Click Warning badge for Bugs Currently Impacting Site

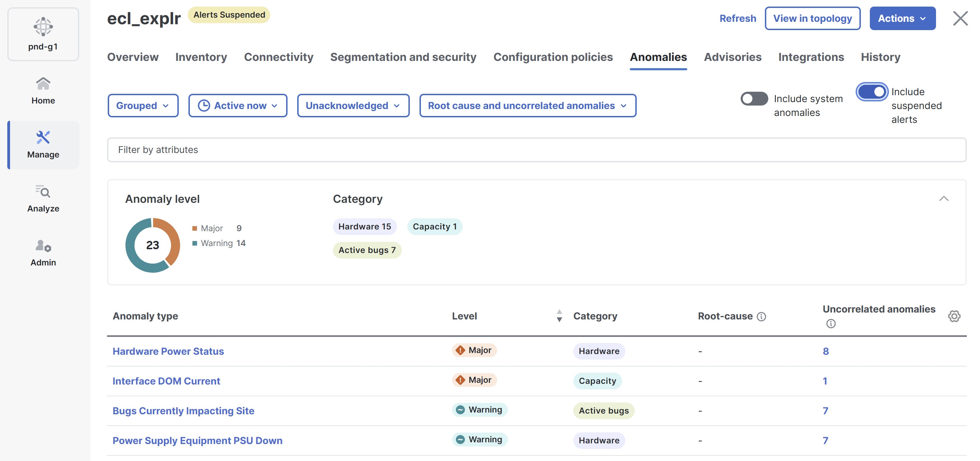pyautogui.click(x=479, y=409)
